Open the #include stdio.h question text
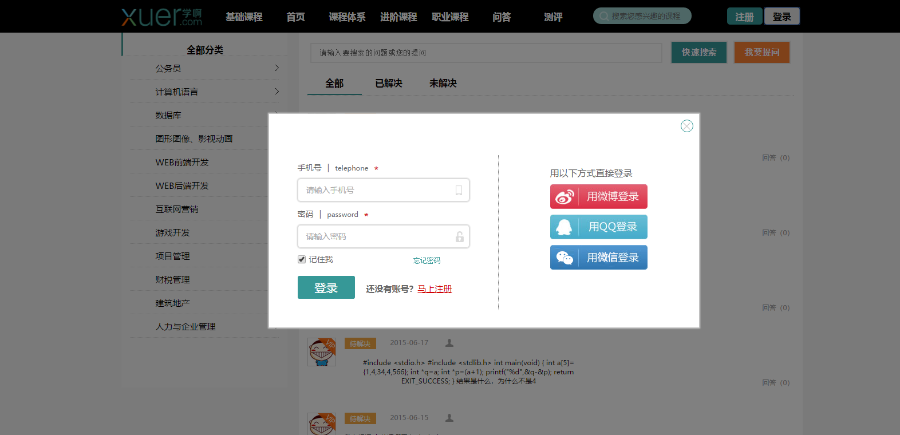 [468, 372]
